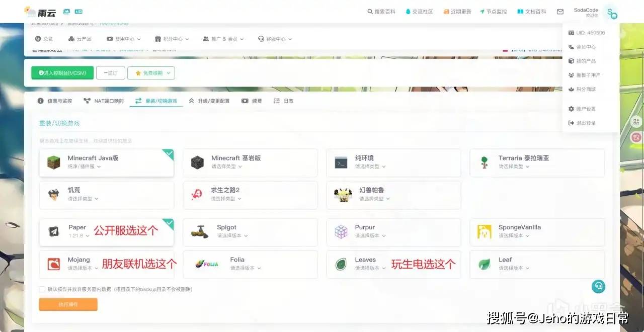Open the 交流社区 link
Viewport: 644px width, 332px height.
tap(419, 12)
